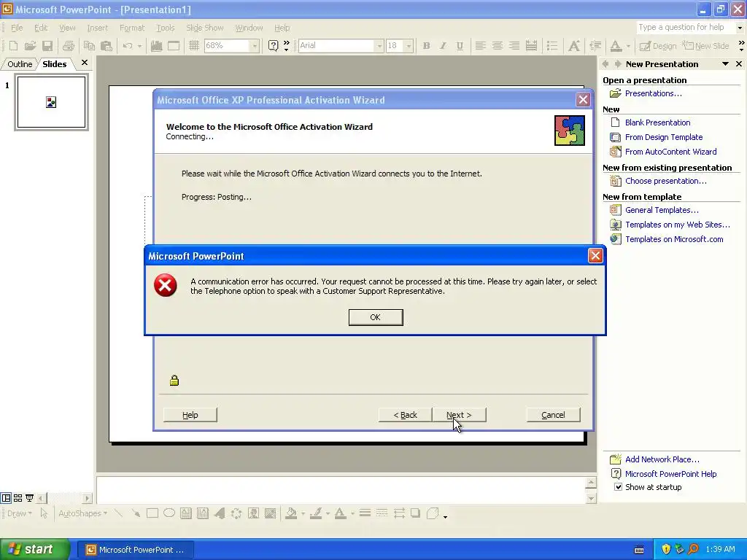Click Cancel in the Activation Wizard
Viewport: 747px width, 560px height.
[x=553, y=415]
